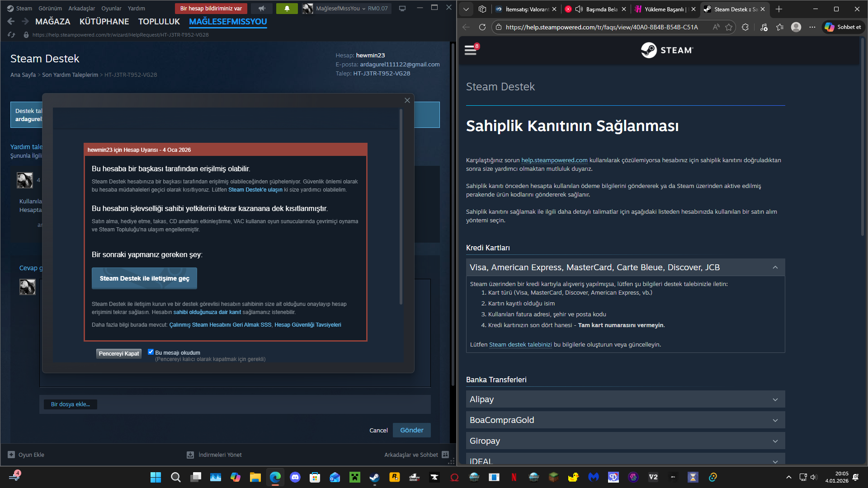Screen dimensions: 868x488
Task: Collapse the Visa, American Express credit card section
Action: [625, 267]
